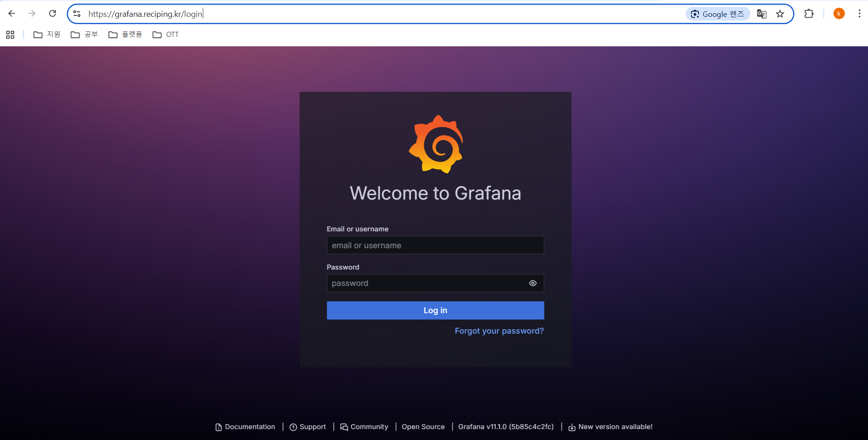Open the Open Source footer link
The width and height of the screenshot is (868, 440).
tap(423, 427)
